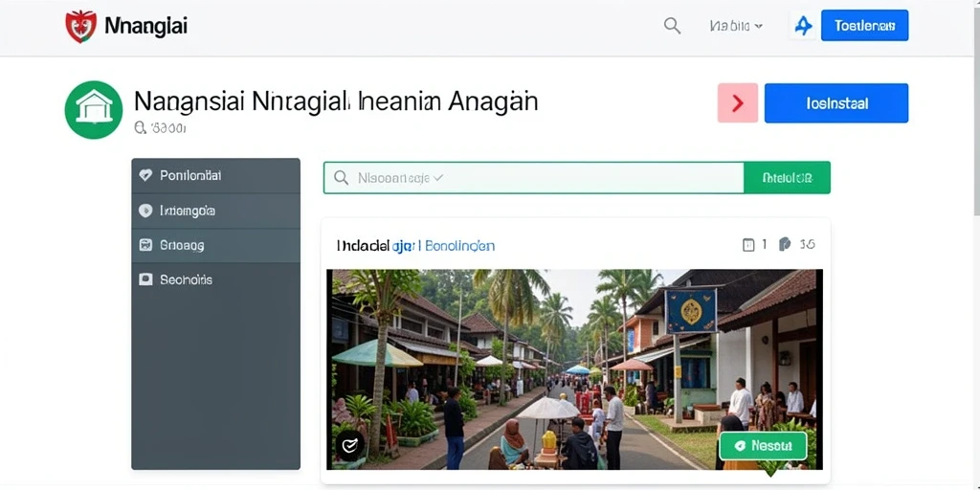Select Gnoaog in the sidebar
980x490 pixels.
[x=215, y=245]
